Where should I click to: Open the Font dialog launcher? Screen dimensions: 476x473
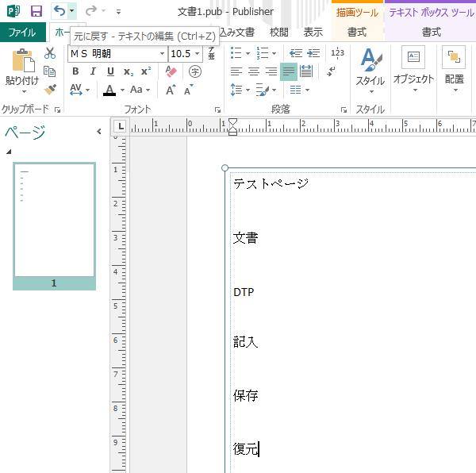[217, 110]
